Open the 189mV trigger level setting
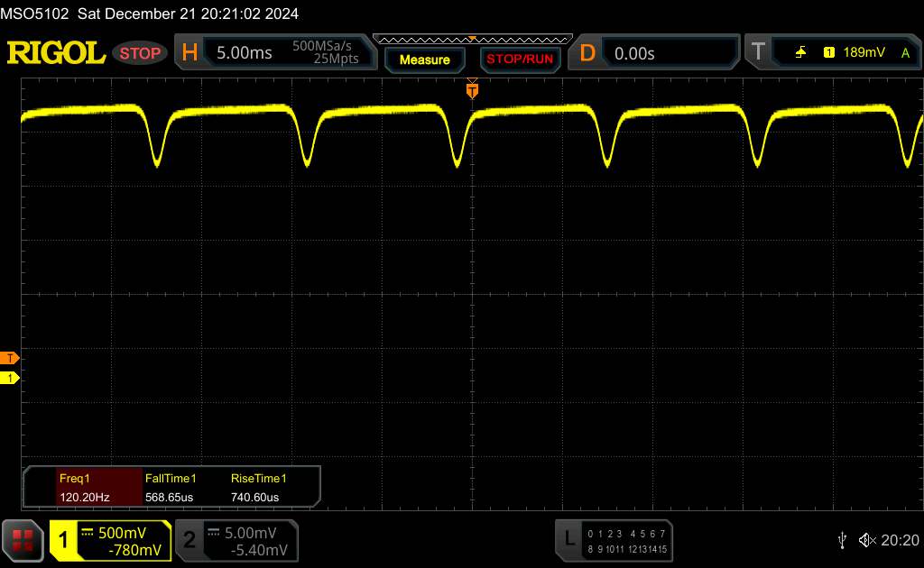 pos(864,53)
